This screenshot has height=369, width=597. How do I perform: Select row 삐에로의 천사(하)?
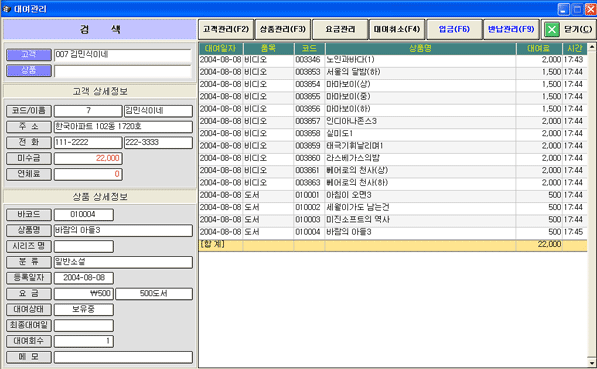point(392,182)
